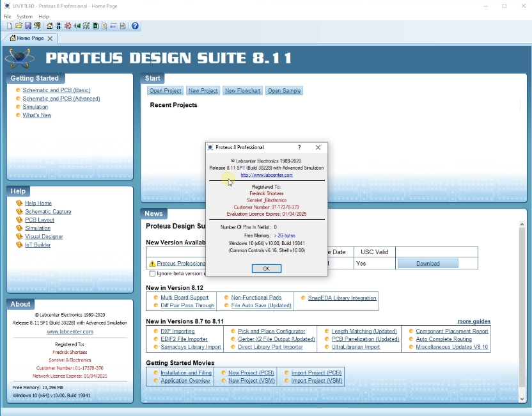Create a new project using the New Project icon
532x416 pixels.
click(x=10, y=26)
